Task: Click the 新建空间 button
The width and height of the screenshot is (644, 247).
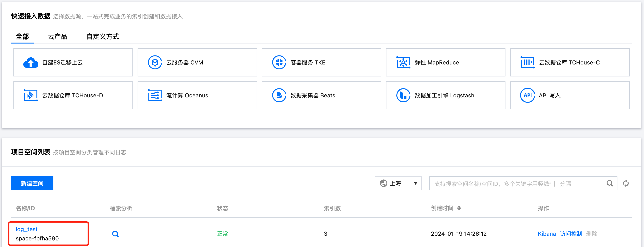Action: 32,183
